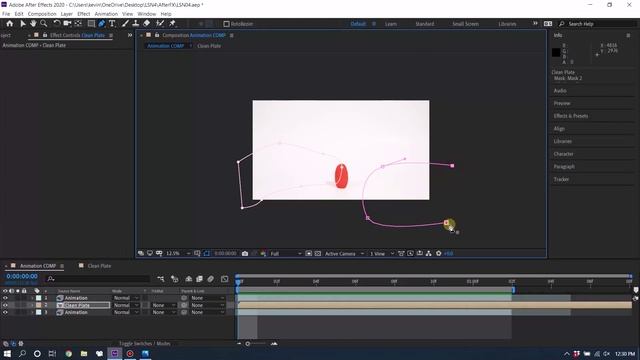640x360 pixels.
Task: Hide layer 2 Clean Plate with eye icon
Action: click(x=5, y=305)
